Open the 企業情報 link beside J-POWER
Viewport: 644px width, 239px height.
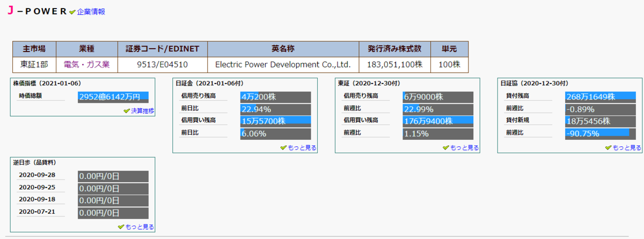pyautogui.click(x=91, y=11)
